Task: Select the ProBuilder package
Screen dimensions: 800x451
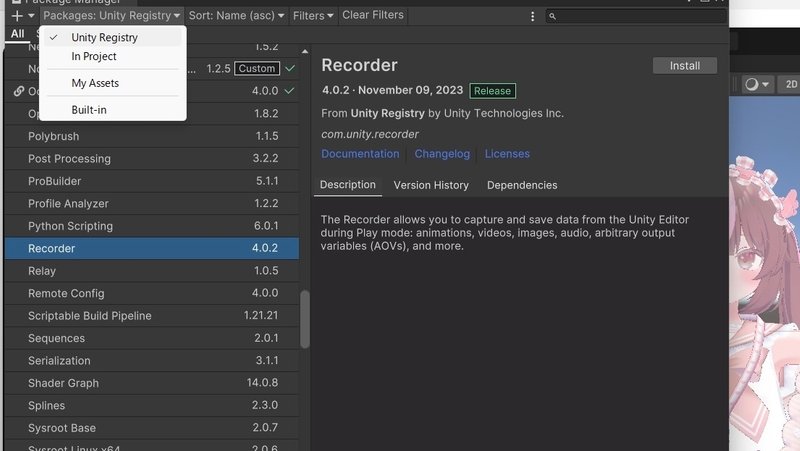Action: point(152,181)
